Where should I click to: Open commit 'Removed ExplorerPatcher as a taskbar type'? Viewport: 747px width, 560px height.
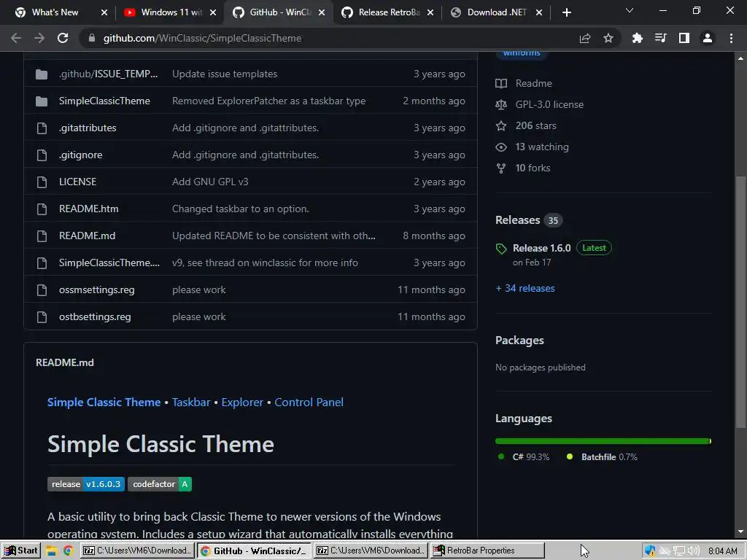(268, 101)
